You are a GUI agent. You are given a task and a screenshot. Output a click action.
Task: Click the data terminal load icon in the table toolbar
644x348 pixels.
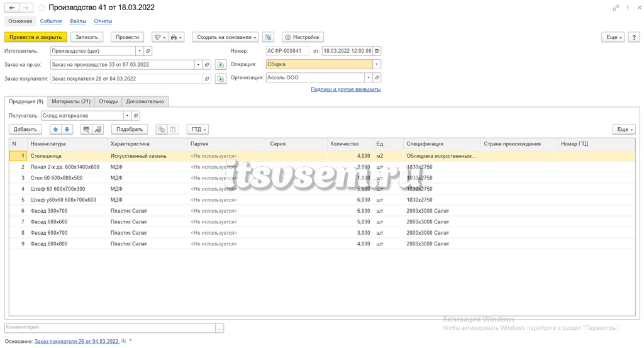[x=97, y=130]
